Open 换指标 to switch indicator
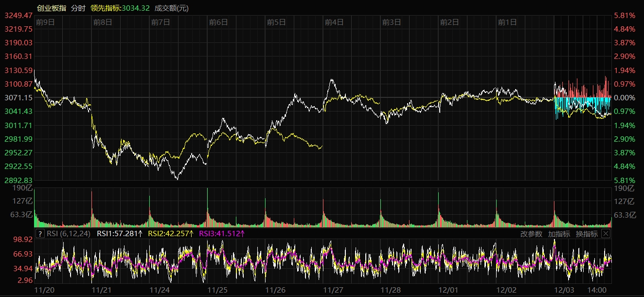This screenshot has width=644, height=297. pyautogui.click(x=587, y=234)
